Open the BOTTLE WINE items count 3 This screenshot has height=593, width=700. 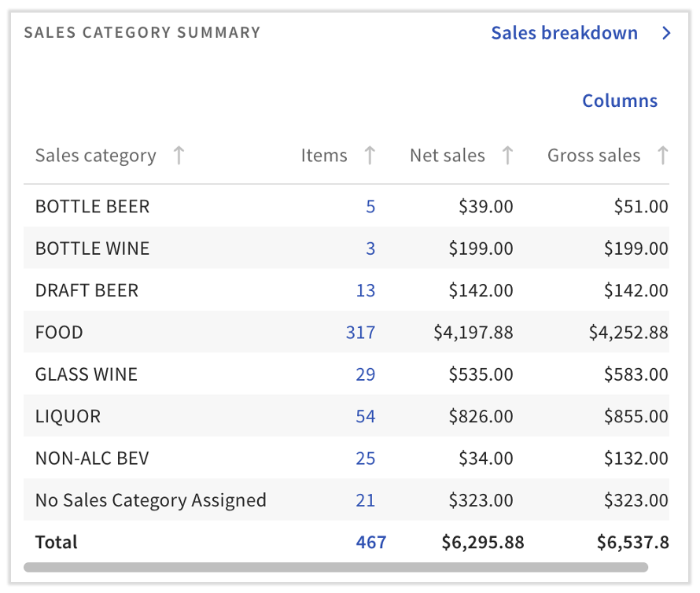tap(370, 249)
